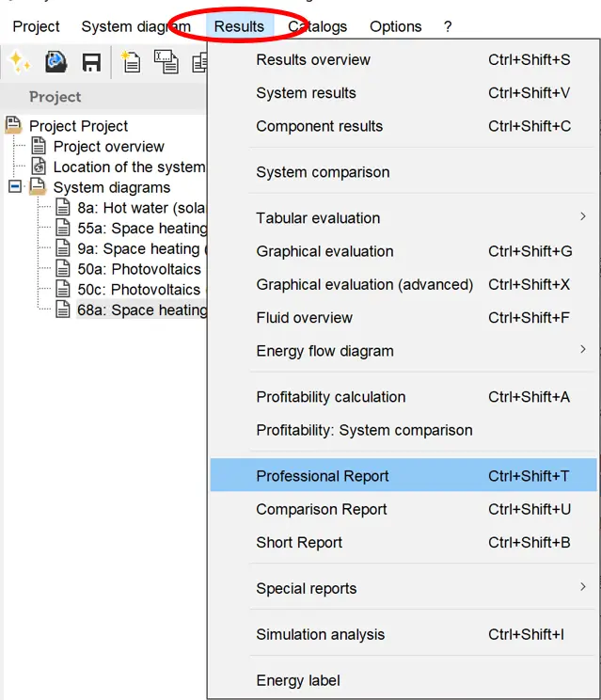
Task: Click Energy label menu entry
Action: (297, 680)
